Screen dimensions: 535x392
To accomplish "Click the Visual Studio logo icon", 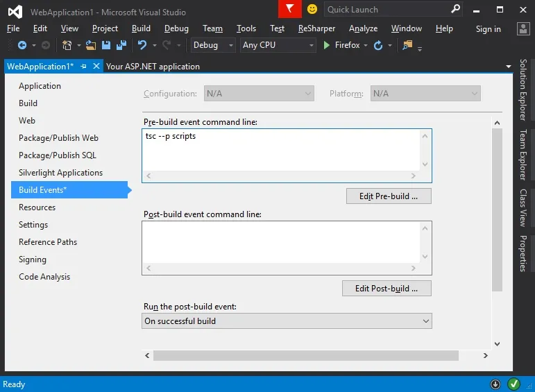I will (15, 12).
